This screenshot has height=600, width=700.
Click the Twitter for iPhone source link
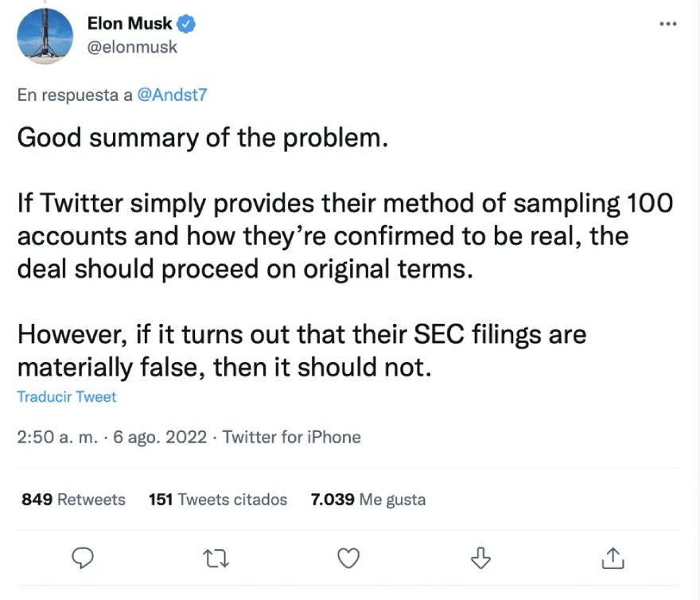(292, 437)
